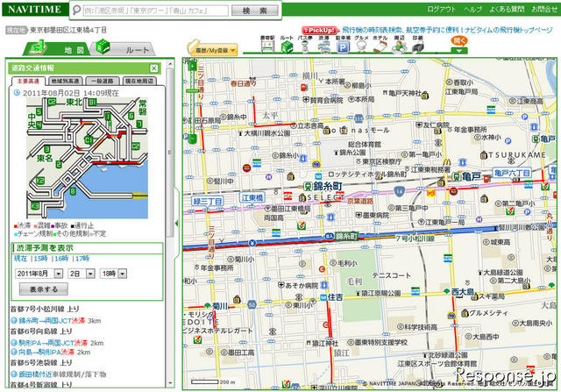Click the 亀戸 station icon on map
Image resolution: width=561 pixels, height=392 pixels.
[x=456, y=176]
